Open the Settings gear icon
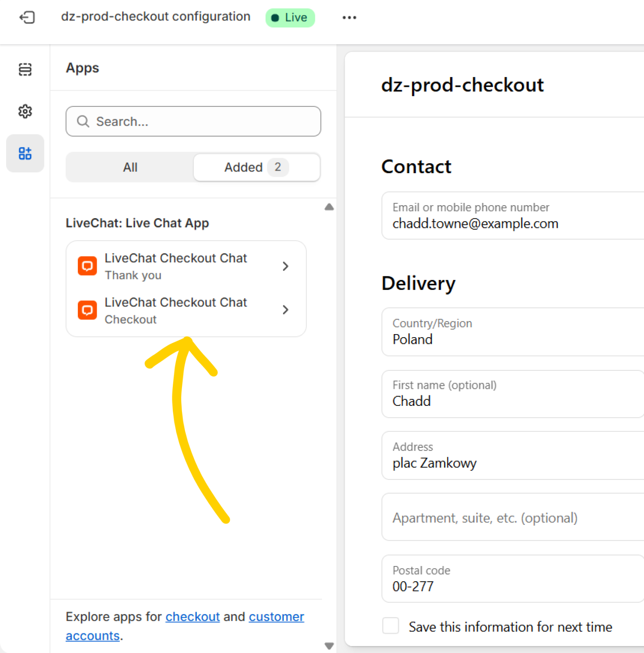Image resolution: width=644 pixels, height=653 pixels. 25,112
